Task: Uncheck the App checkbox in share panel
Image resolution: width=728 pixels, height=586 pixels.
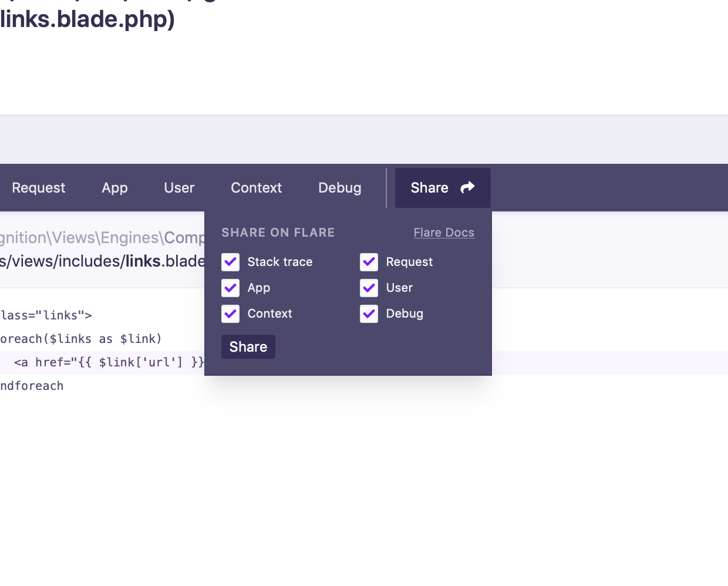Action: point(231,288)
